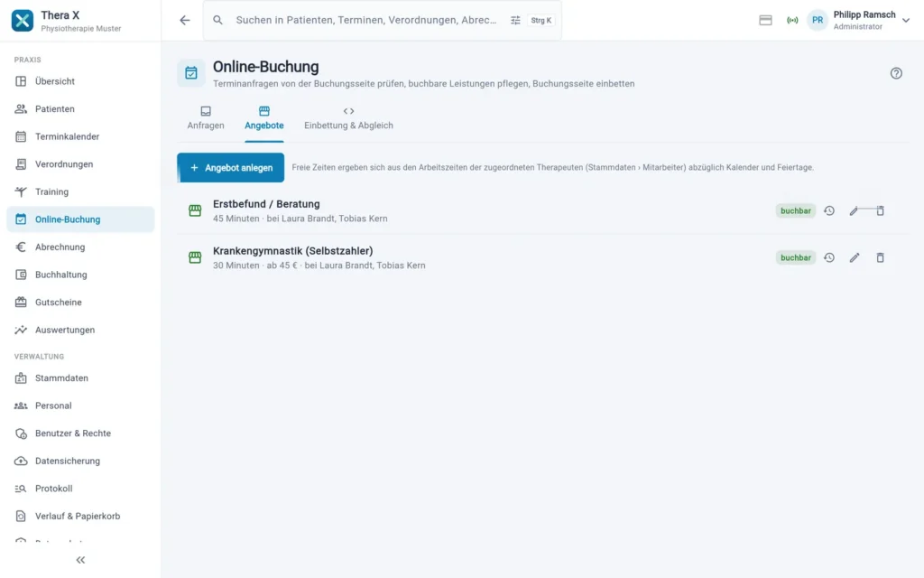The image size is (924, 578).
Task: Click the card reader icon in header
Action: point(765,20)
